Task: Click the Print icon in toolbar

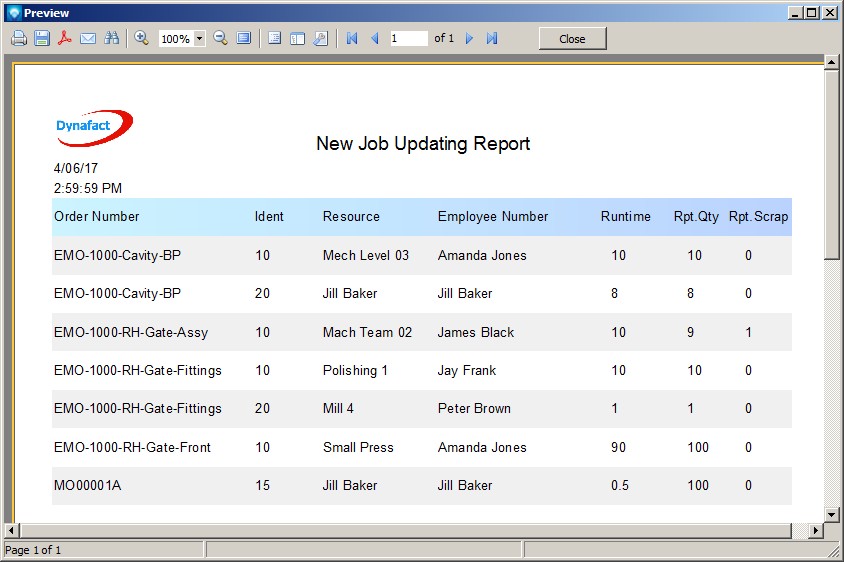Action: tap(19, 38)
